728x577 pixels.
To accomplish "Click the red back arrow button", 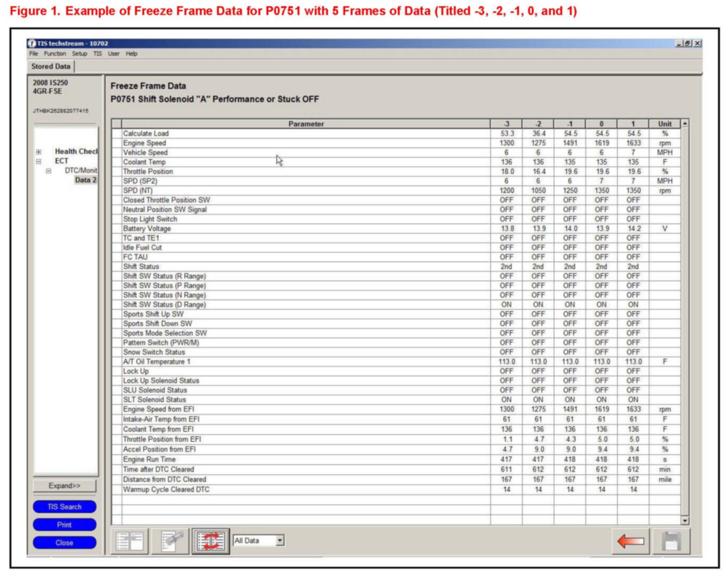I will point(631,541).
